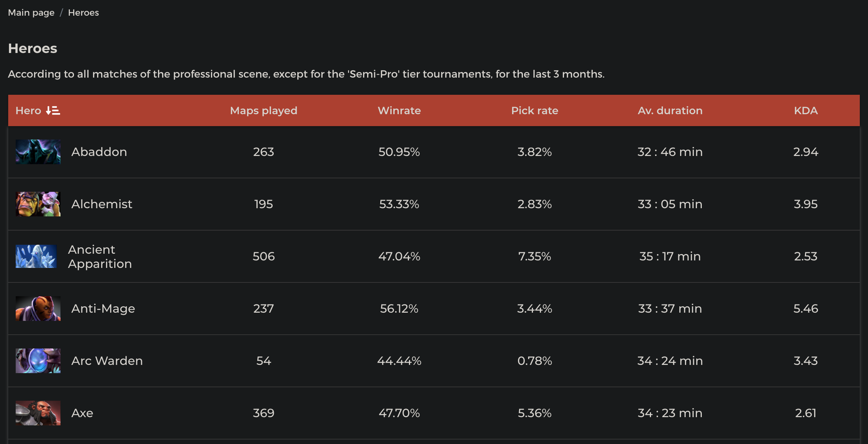Open the Axe hero portrait

pos(38,413)
